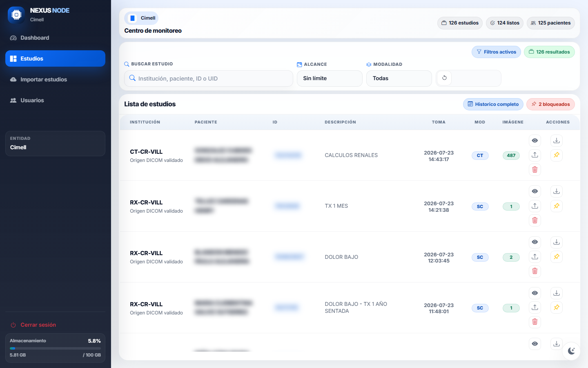
Task: Click the SC badge in TX 1 MES row
Action: [480, 206]
